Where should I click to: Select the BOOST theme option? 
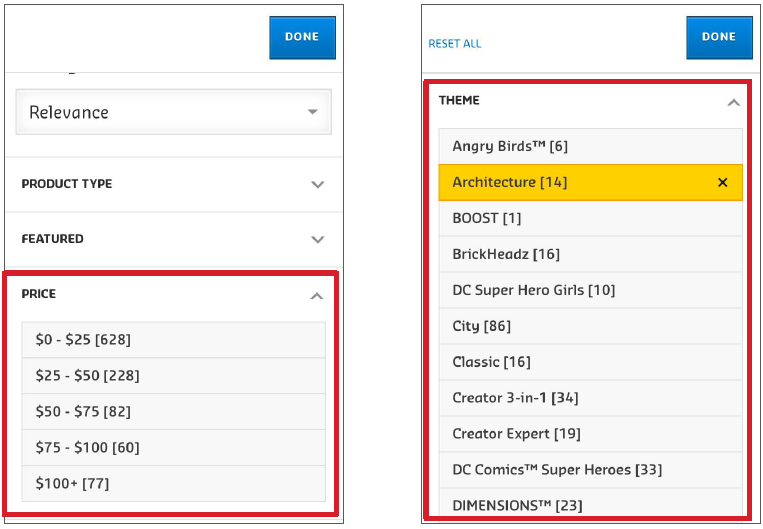click(x=590, y=218)
